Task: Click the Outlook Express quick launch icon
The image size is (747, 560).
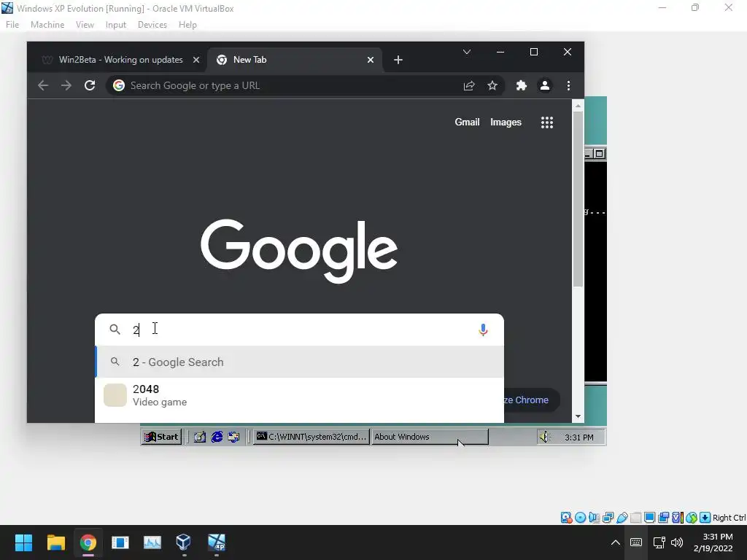Action: [x=233, y=437]
